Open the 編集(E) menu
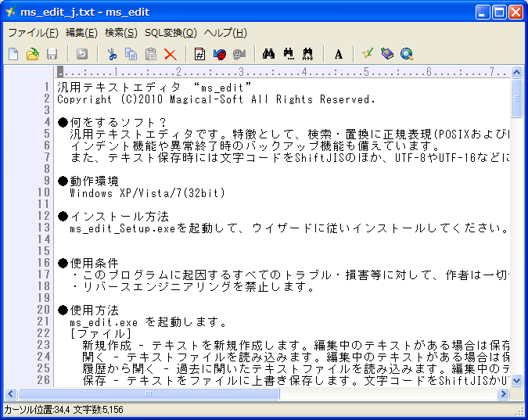The width and height of the screenshot is (528, 420). pyautogui.click(x=81, y=33)
